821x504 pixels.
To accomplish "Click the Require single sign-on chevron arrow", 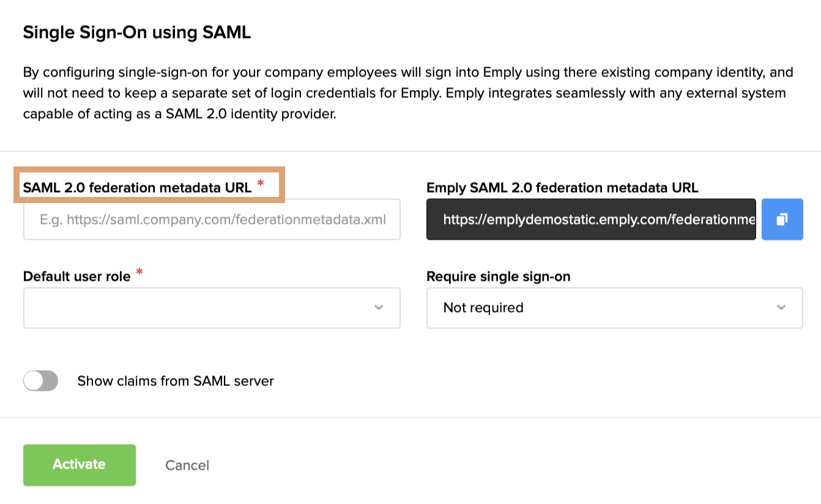I will click(781, 308).
